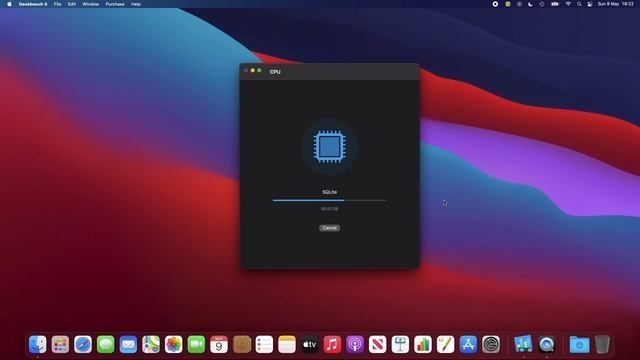Open Spotlight search in the menu bar
640x360 pixels.
pos(579,4)
